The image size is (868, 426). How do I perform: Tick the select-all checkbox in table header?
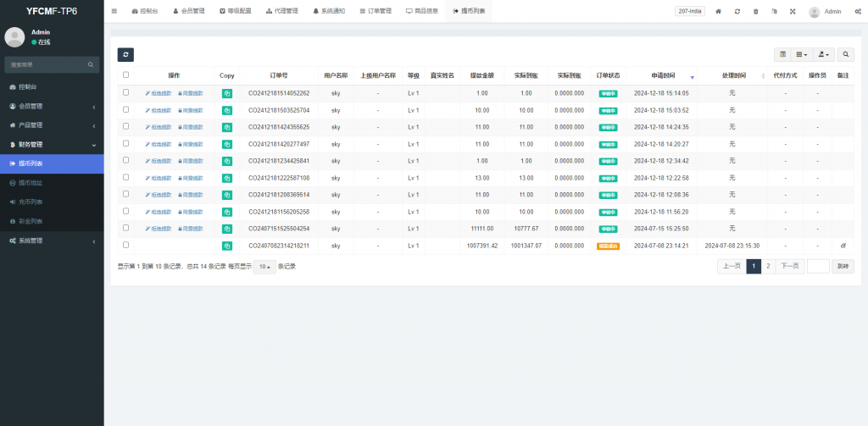pos(125,75)
